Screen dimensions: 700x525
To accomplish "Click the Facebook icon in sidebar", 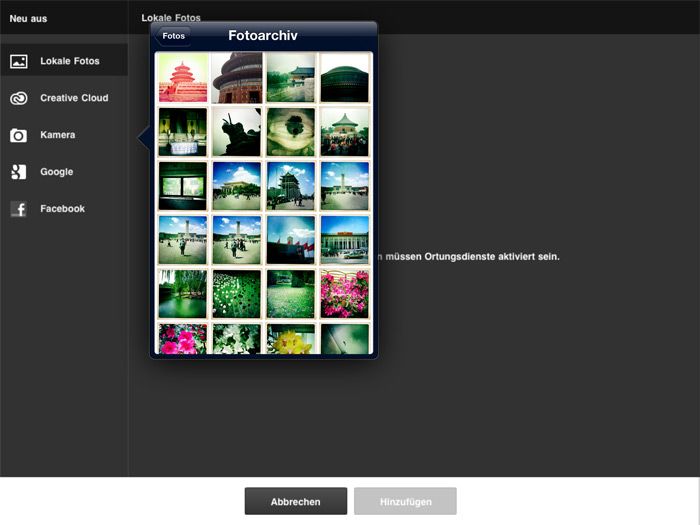I will (x=18, y=209).
